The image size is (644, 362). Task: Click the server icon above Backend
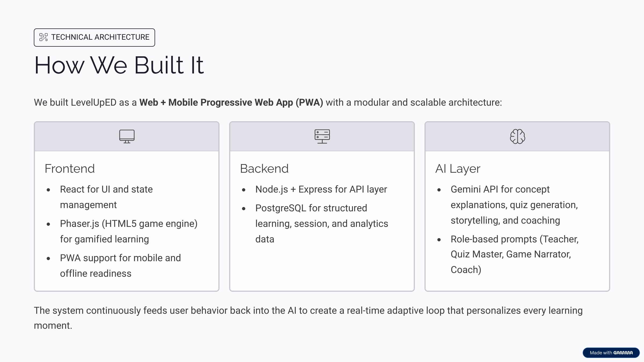click(322, 136)
